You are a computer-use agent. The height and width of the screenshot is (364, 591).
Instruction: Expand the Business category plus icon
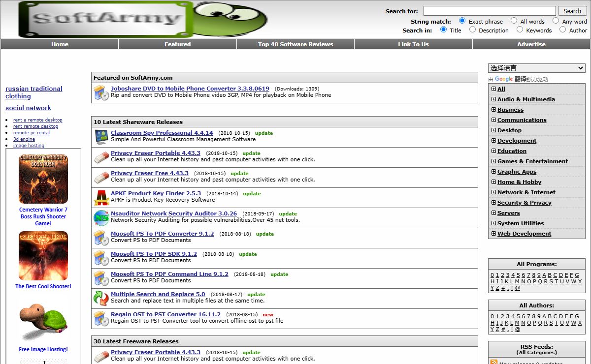pos(493,110)
